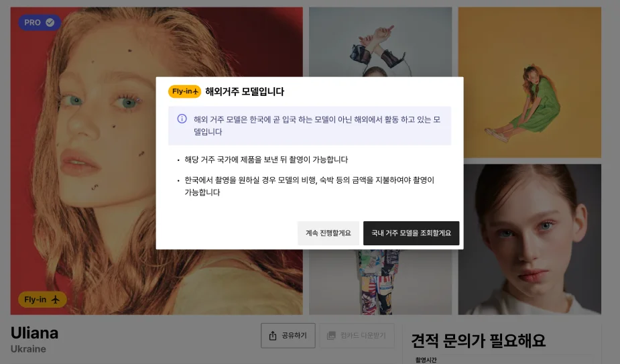Open the colorful patterned pants photo

[381, 282]
